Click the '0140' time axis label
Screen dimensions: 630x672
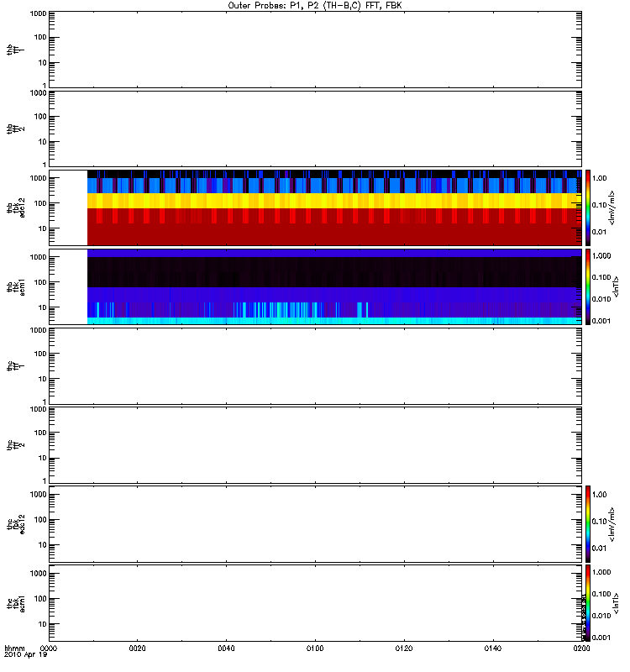(493, 648)
